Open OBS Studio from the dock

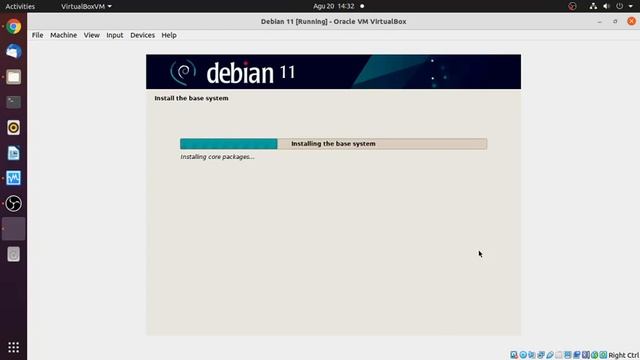pos(13,204)
